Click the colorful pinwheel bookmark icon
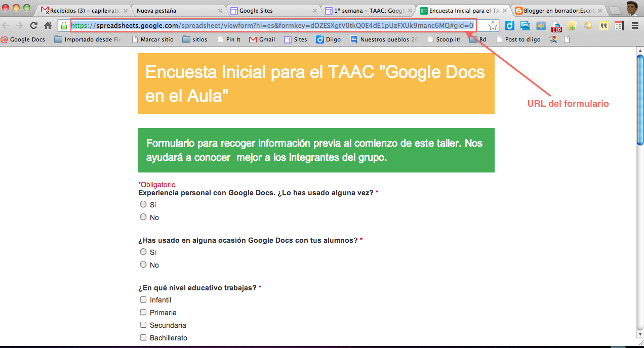Screen dimensions: 644x348 [553, 39]
